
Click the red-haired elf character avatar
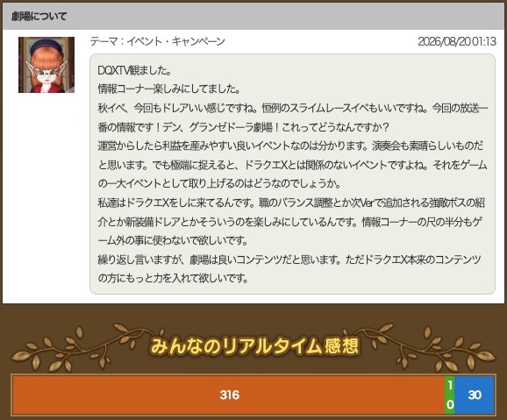(46, 65)
